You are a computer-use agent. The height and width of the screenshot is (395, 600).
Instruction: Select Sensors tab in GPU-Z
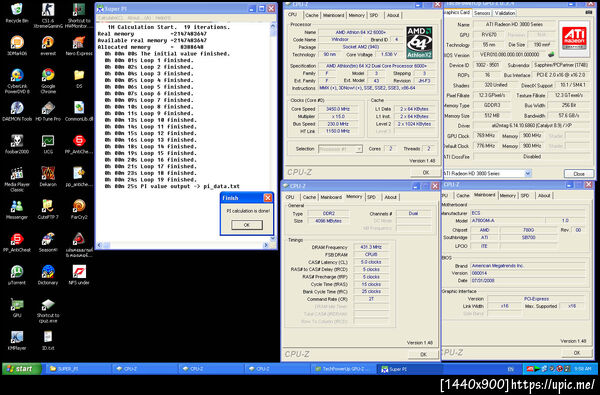[482, 13]
